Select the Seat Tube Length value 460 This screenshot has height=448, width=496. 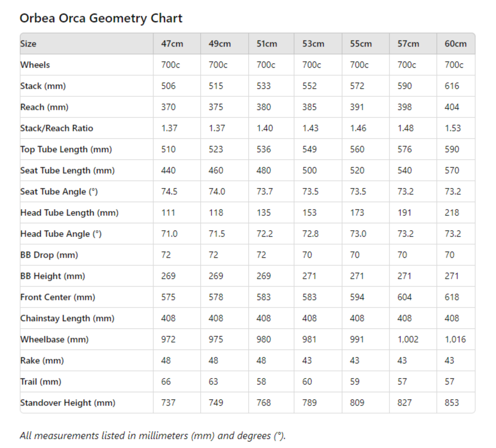pyautogui.click(x=216, y=170)
